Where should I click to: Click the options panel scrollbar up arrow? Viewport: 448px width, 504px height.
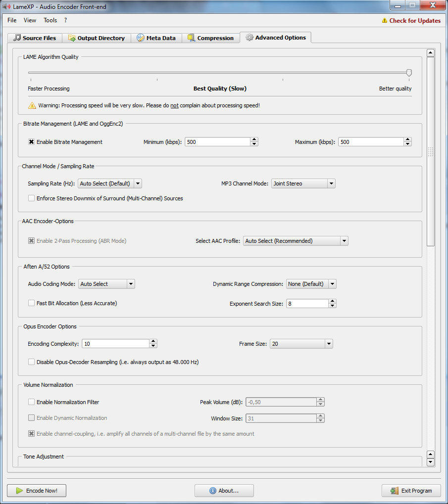(x=431, y=53)
